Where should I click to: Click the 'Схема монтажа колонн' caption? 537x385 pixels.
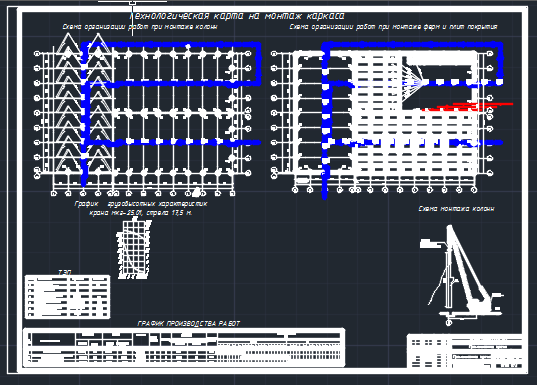pos(457,209)
